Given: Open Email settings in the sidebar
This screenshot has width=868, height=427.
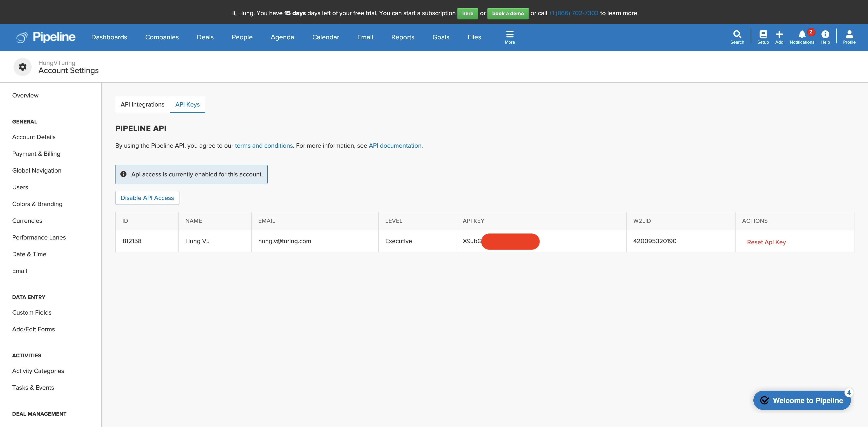Looking at the screenshot, I should click(19, 271).
